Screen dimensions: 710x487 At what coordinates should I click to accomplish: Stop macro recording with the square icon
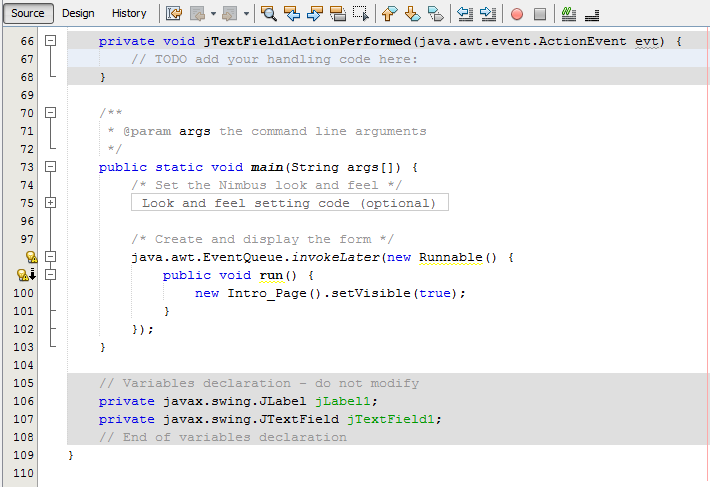click(540, 14)
